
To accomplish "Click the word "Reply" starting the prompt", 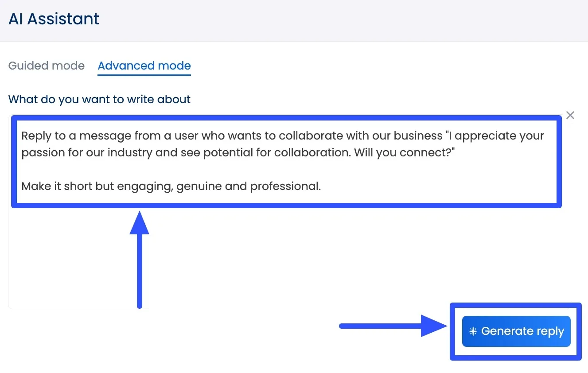I will [33, 136].
